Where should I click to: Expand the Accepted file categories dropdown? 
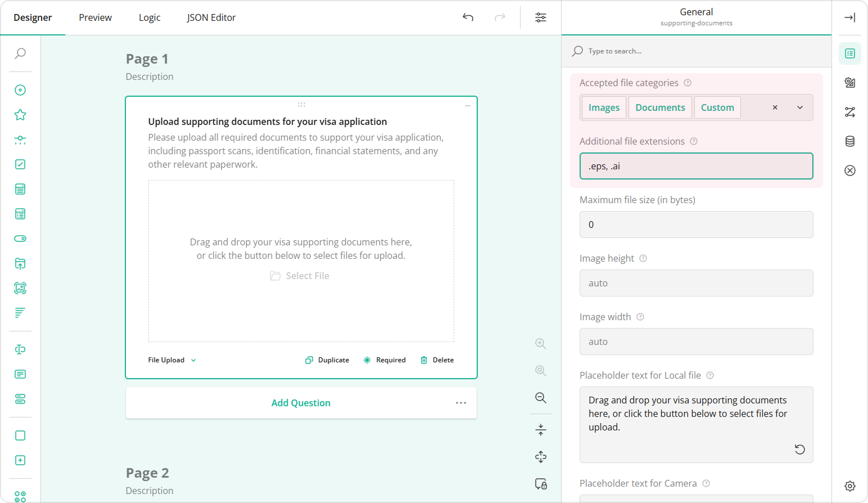click(x=799, y=107)
